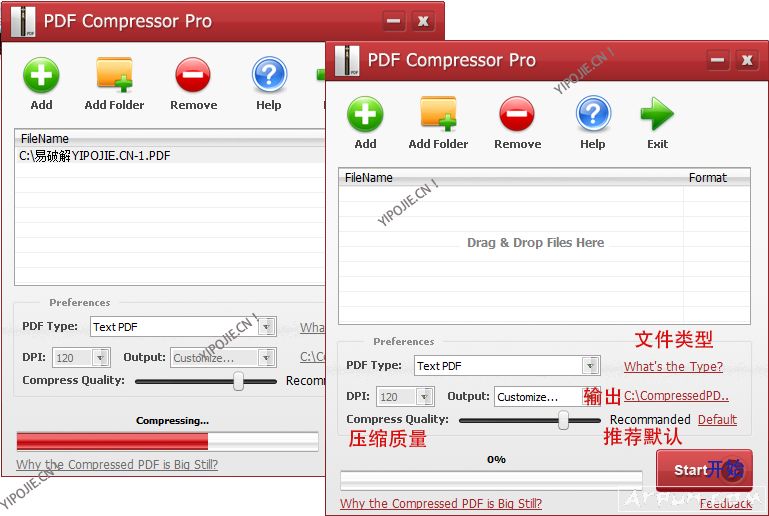Open Output Customize dropdown in front window
Image resolution: width=769 pixels, height=516 pixels.
click(591, 396)
